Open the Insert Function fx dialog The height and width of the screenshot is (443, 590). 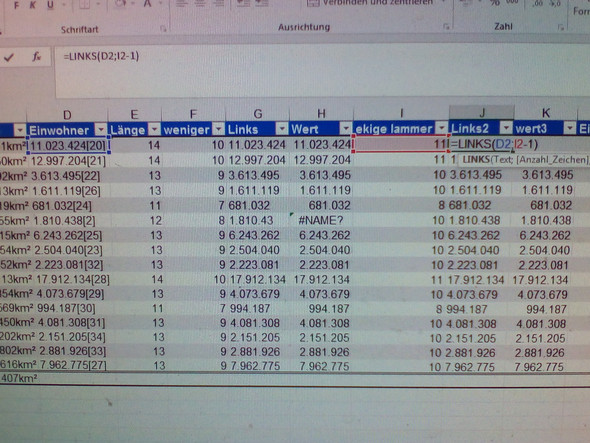coord(36,57)
